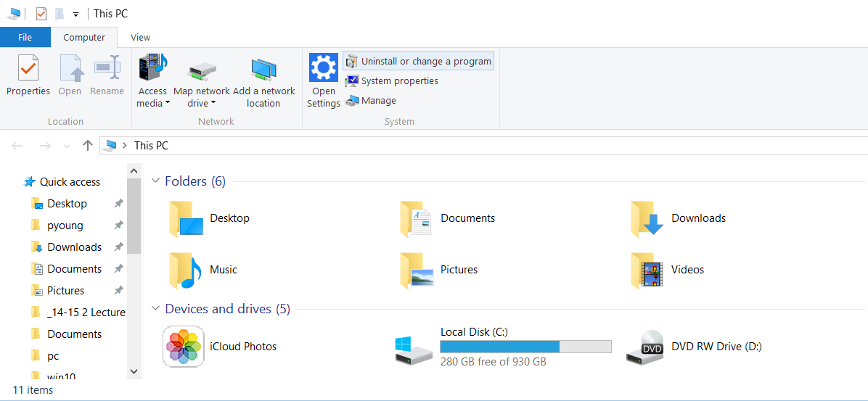Click the address bar showing This PC

(483, 146)
